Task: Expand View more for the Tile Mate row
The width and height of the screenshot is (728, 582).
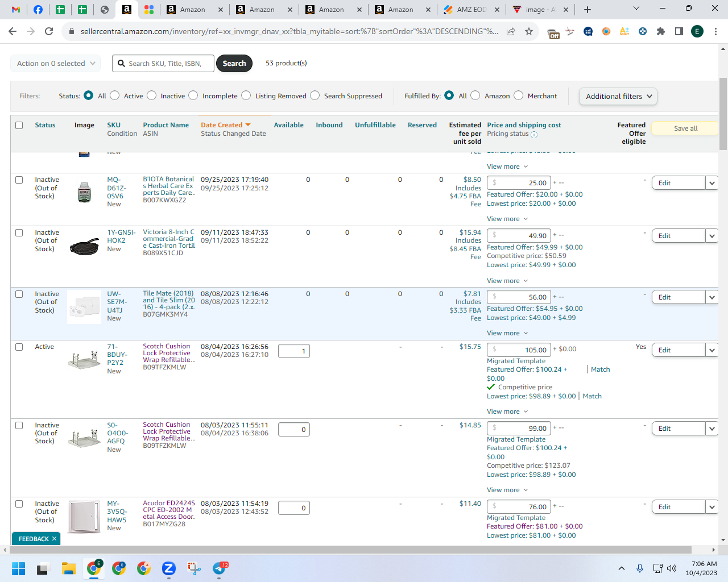Action: click(507, 333)
